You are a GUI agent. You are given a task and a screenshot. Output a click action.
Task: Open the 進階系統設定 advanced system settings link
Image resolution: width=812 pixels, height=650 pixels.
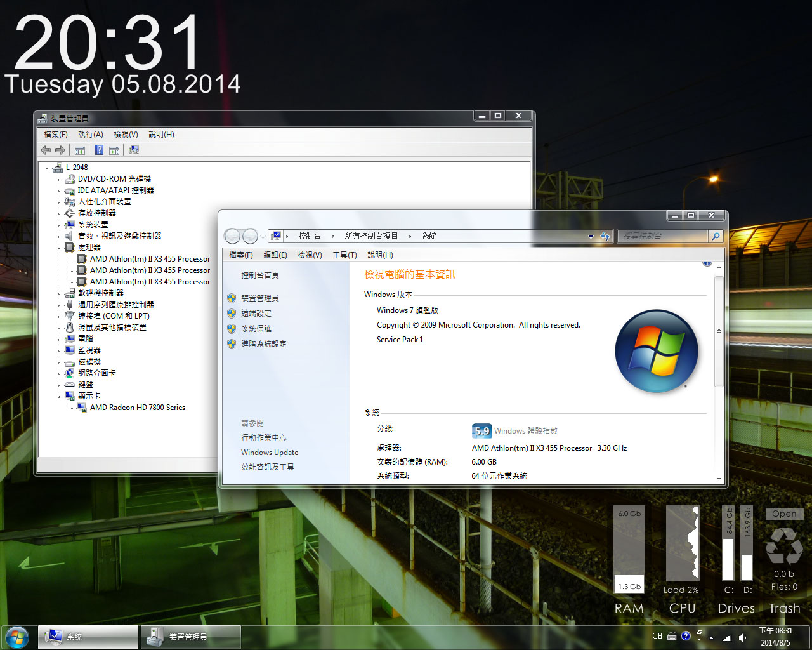click(x=263, y=344)
